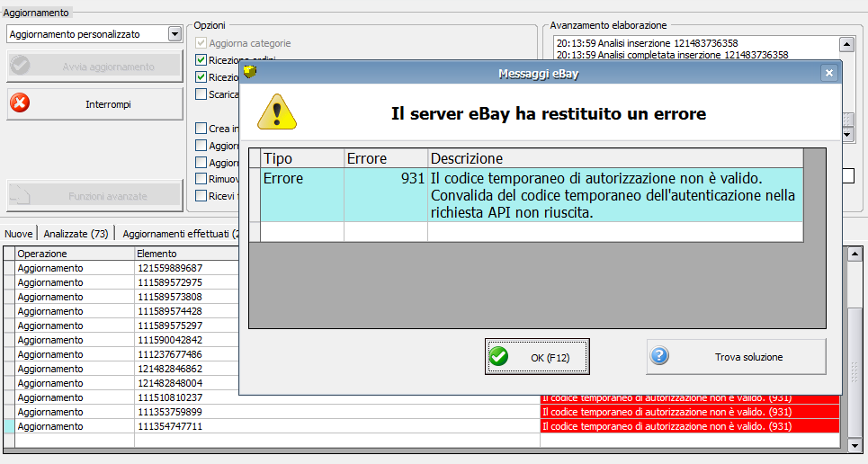Image resolution: width=868 pixels, height=464 pixels.
Task: Click the green checkmark icon on OK button
Action: (499, 357)
